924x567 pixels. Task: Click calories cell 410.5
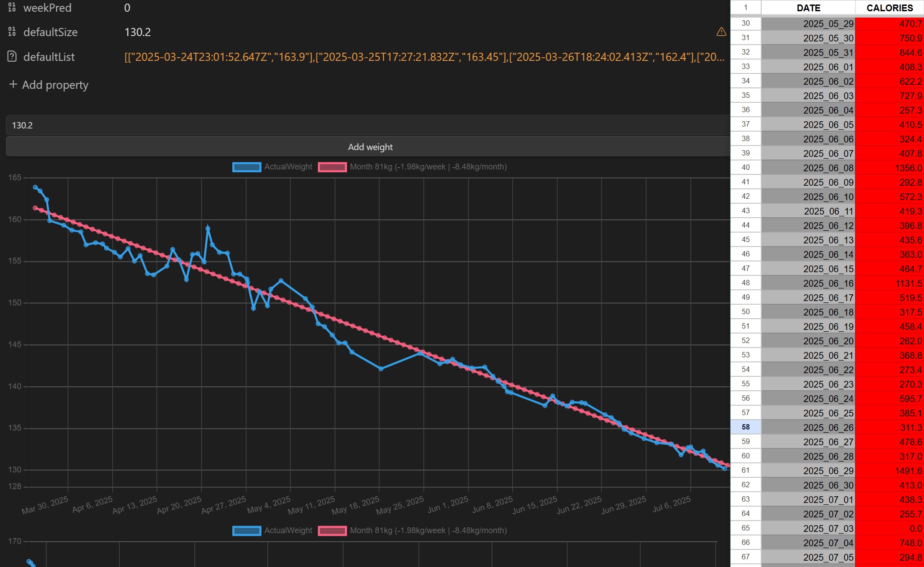click(x=889, y=124)
